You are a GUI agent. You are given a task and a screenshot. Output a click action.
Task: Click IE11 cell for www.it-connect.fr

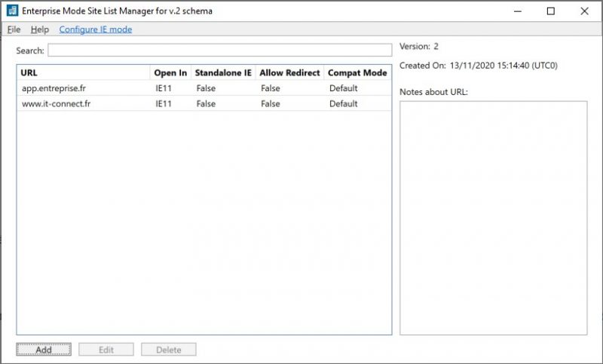pos(164,103)
